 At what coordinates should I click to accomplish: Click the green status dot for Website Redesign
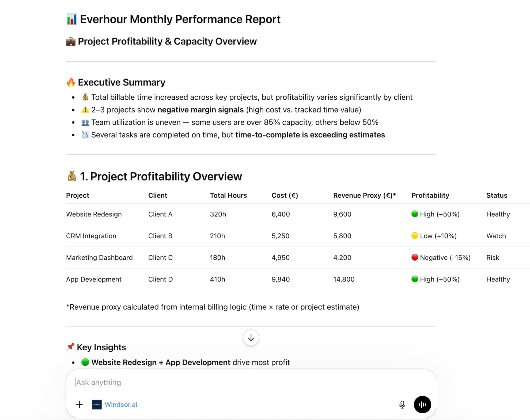coord(415,214)
